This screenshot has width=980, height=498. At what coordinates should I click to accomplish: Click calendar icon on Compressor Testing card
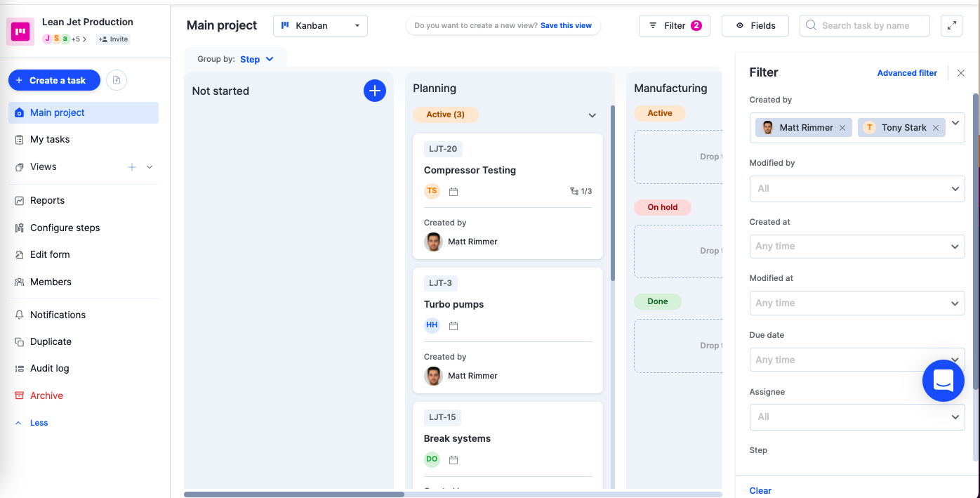(453, 192)
